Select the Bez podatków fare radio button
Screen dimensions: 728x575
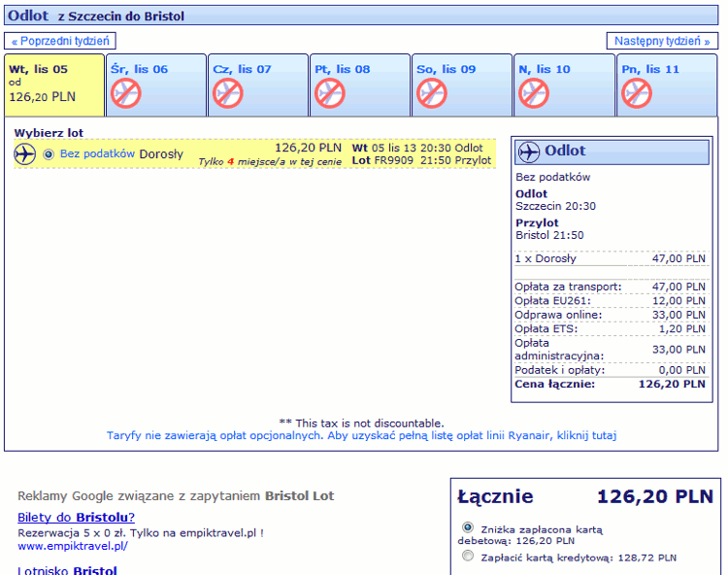click(49, 154)
